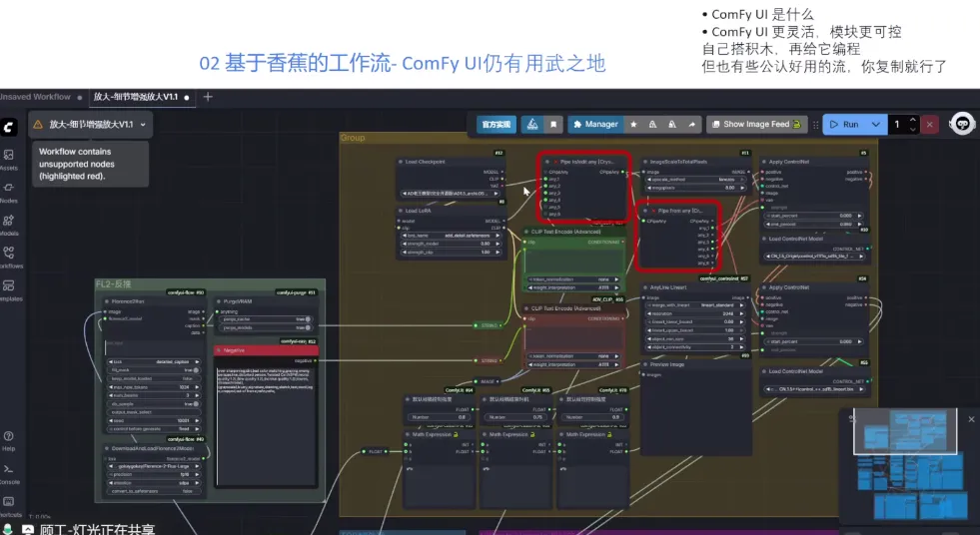Increase the batch count stepper
This screenshot has height=535, width=980.
point(912,120)
